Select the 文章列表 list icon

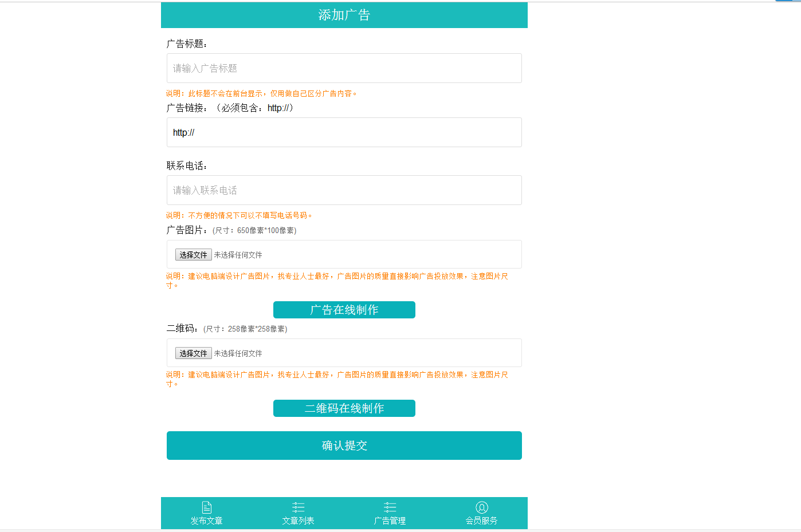298,506
